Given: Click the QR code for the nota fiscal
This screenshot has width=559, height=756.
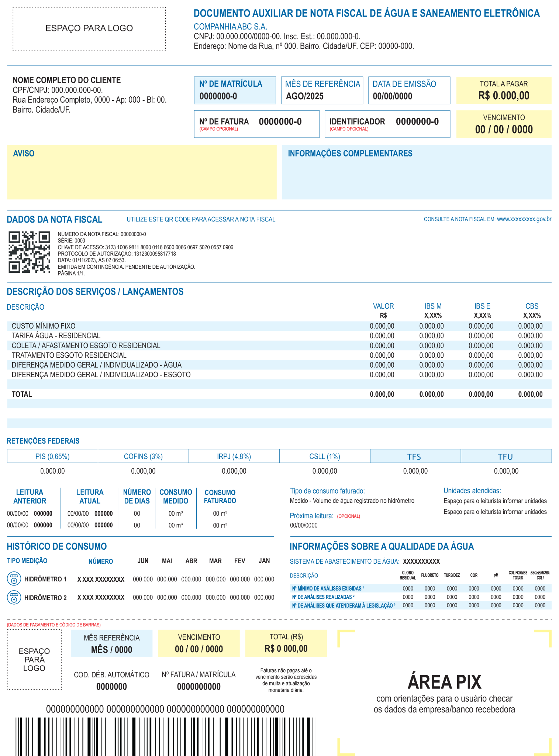Looking at the screenshot, I should pyautogui.click(x=30, y=252).
